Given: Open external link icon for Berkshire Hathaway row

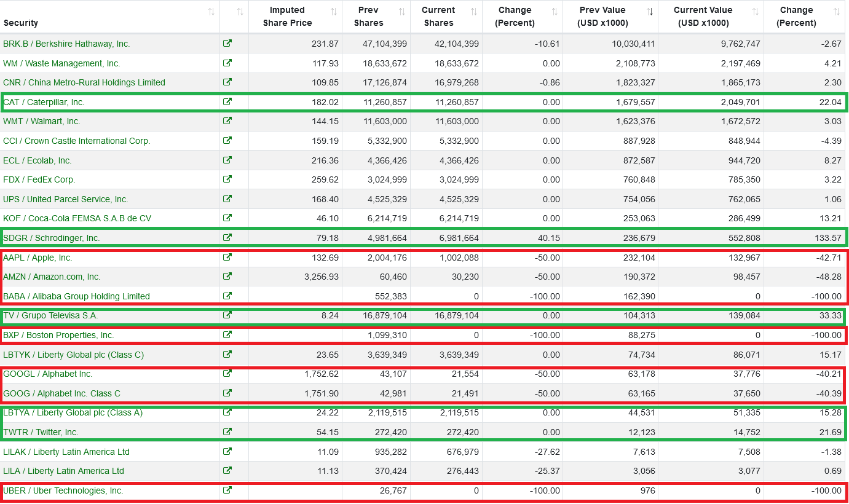Looking at the screenshot, I should click(227, 44).
